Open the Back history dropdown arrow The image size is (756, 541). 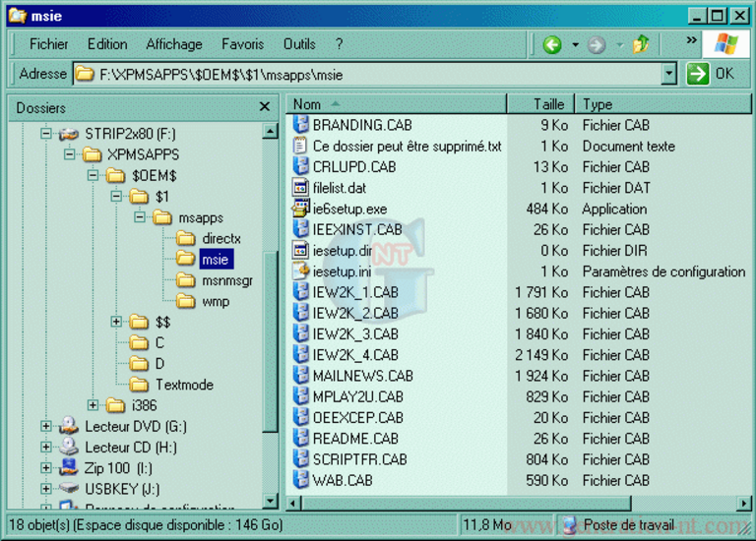[x=575, y=45]
